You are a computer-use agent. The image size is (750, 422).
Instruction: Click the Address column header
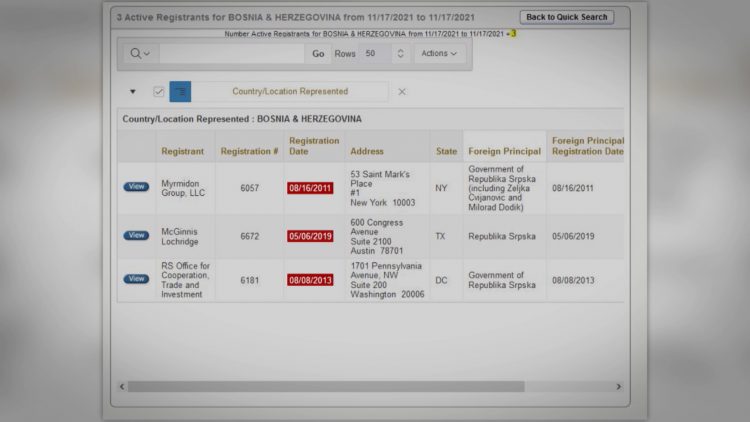point(367,152)
